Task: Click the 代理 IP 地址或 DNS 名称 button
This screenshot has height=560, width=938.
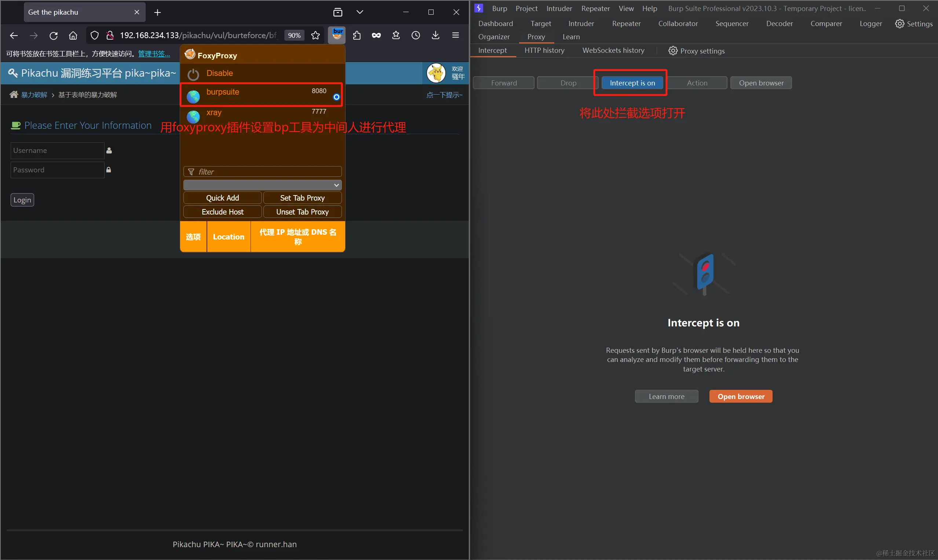Action: point(298,237)
